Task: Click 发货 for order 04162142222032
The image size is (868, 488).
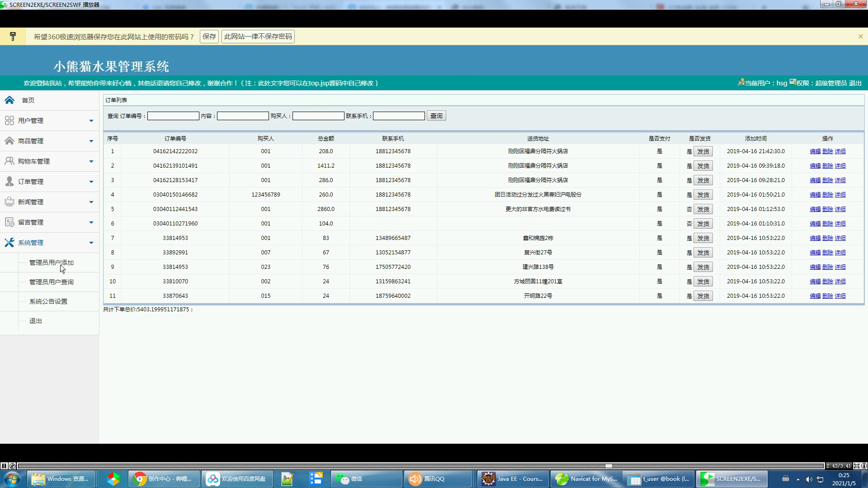Action: click(x=703, y=151)
